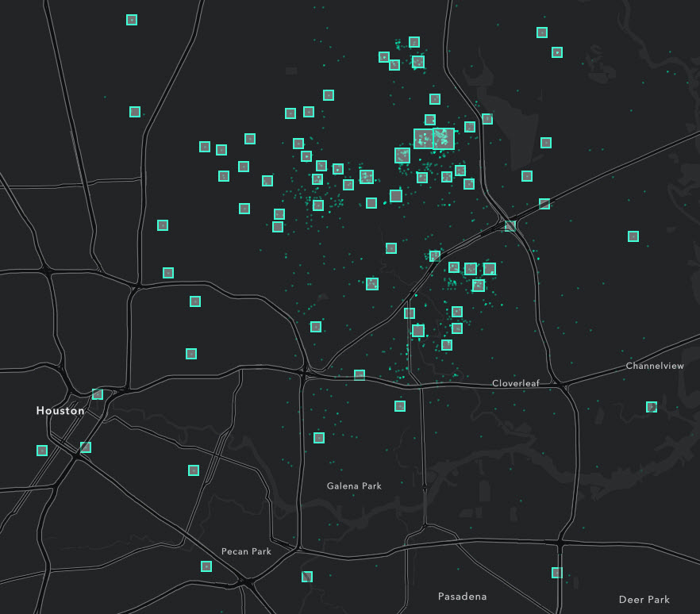This screenshot has width=700, height=614.
Task: Click the Houston city label
Action: [60, 411]
